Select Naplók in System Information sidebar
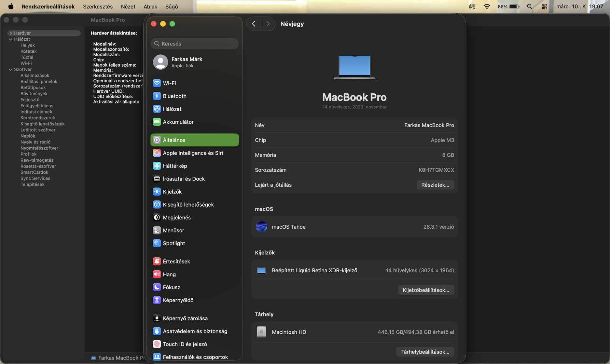Image resolution: width=610 pixels, height=364 pixels. point(28,136)
